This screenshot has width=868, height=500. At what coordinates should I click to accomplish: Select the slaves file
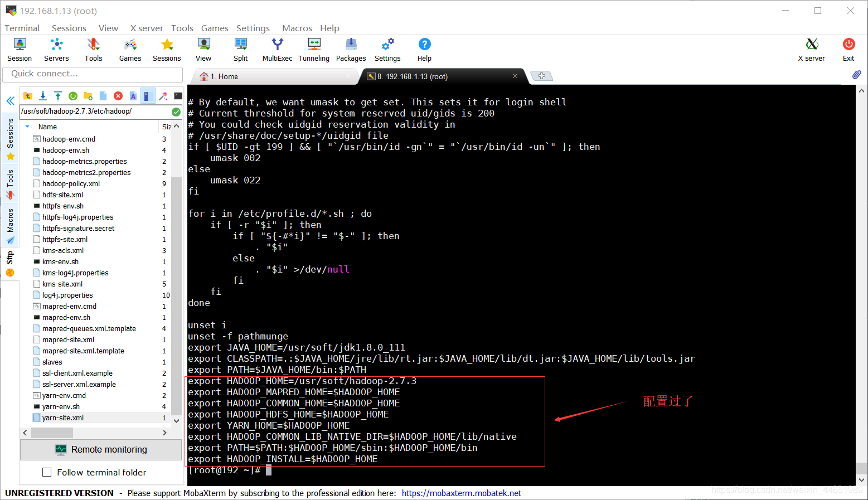[x=52, y=362]
